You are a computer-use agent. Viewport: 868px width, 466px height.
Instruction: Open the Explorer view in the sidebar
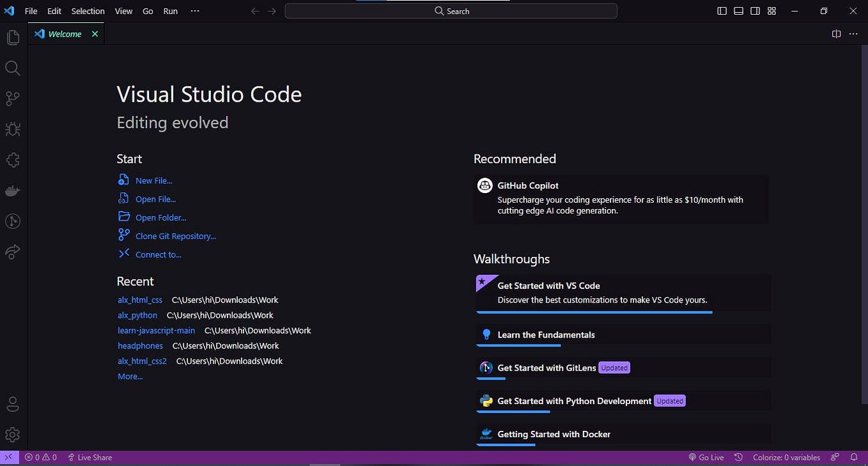point(13,37)
